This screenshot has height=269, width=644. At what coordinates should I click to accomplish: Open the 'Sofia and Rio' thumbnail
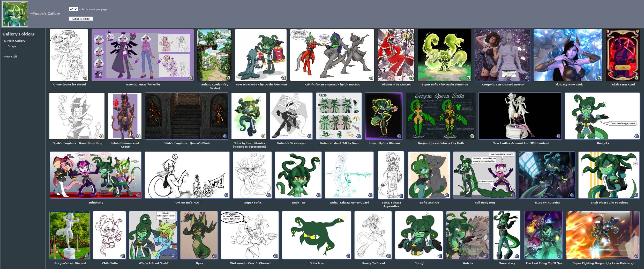[x=429, y=175]
